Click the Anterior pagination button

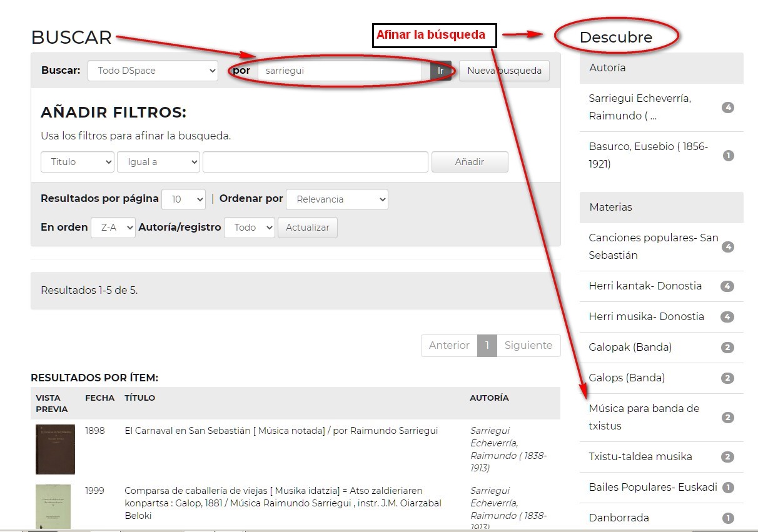point(449,345)
